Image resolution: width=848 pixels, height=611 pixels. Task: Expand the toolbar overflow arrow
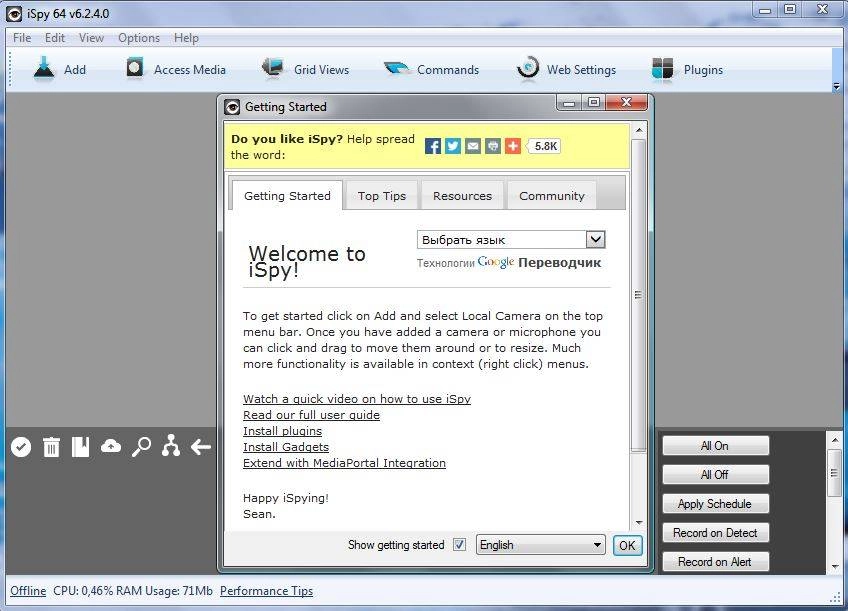837,86
